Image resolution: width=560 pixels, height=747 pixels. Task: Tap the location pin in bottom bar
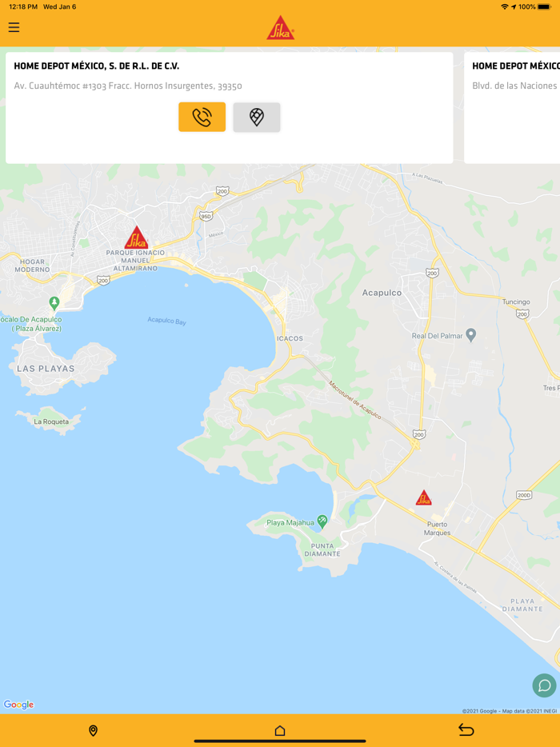(93, 730)
